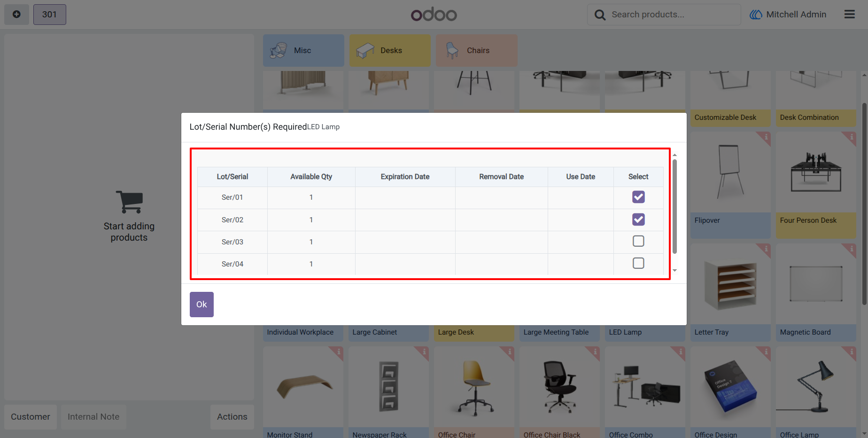Click info corner icon on Letter Tray
Viewport: 868px width, 438px height.
(766, 249)
